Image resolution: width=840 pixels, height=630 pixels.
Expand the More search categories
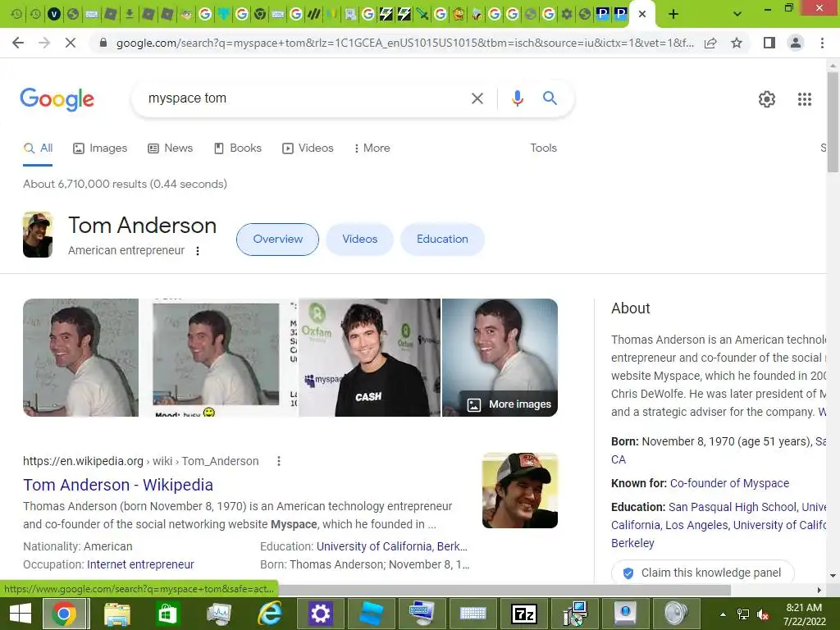[372, 148]
